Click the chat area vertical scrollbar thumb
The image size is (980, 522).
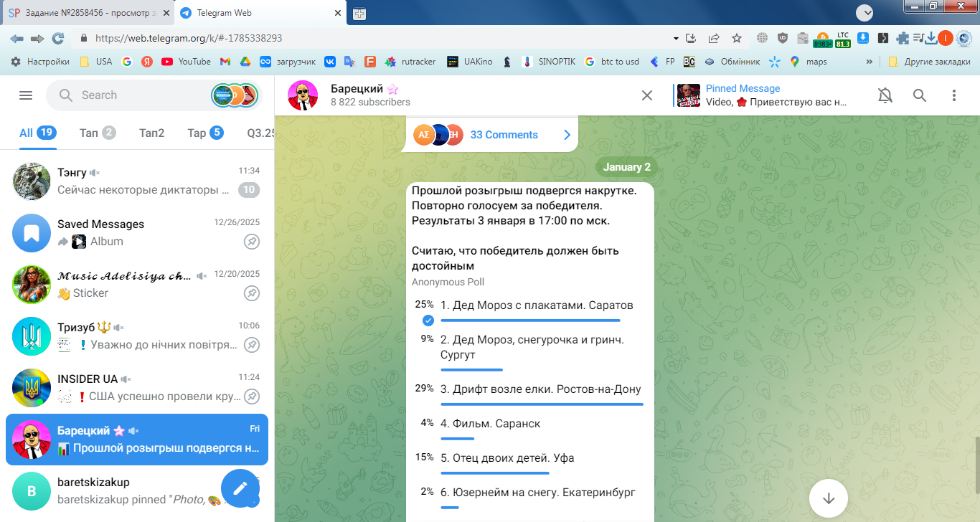[x=976, y=464]
